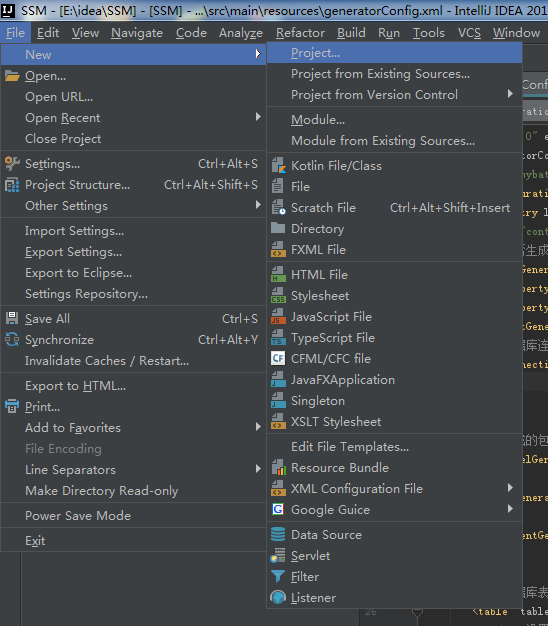Click the Scratch File icon
Screen dimensions: 548x626
point(278,207)
